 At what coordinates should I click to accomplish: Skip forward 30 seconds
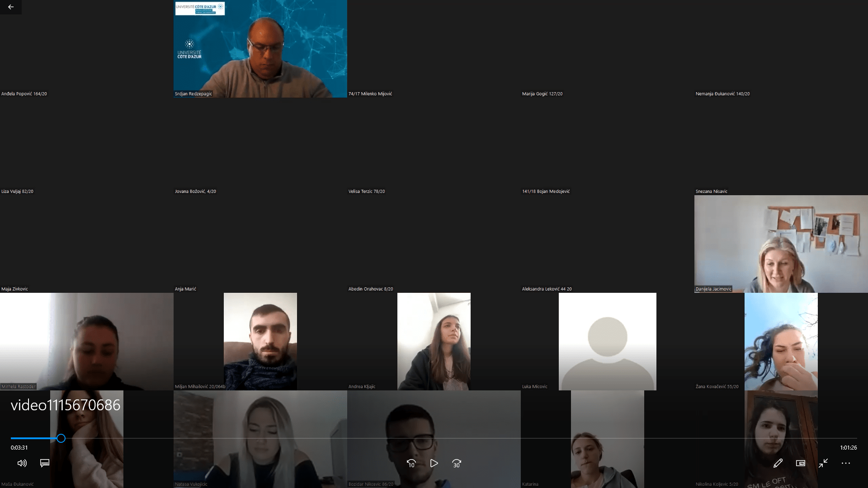[457, 463]
